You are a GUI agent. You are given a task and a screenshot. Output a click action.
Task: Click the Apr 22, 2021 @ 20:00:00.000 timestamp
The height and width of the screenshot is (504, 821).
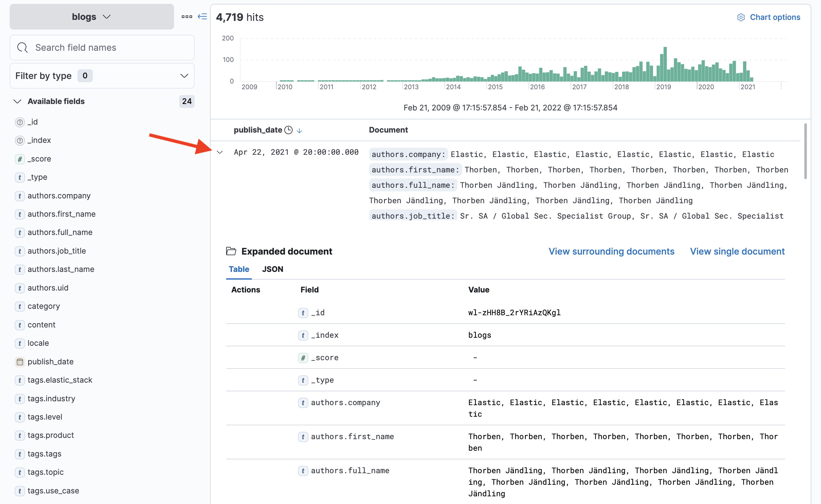click(296, 152)
